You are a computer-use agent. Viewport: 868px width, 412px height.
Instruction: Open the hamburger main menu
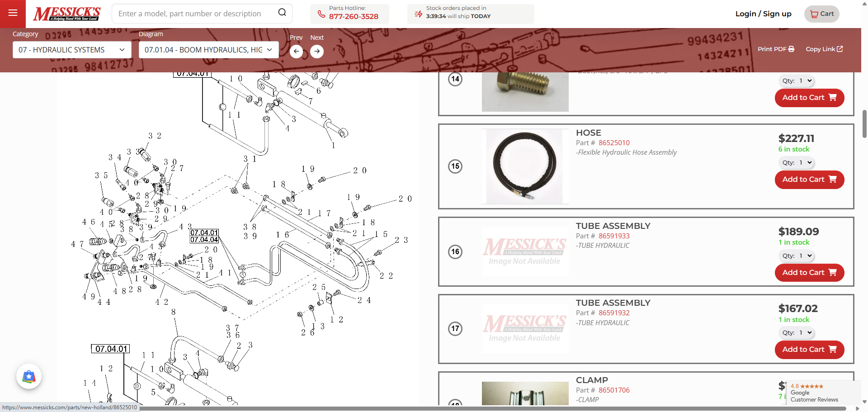13,13
